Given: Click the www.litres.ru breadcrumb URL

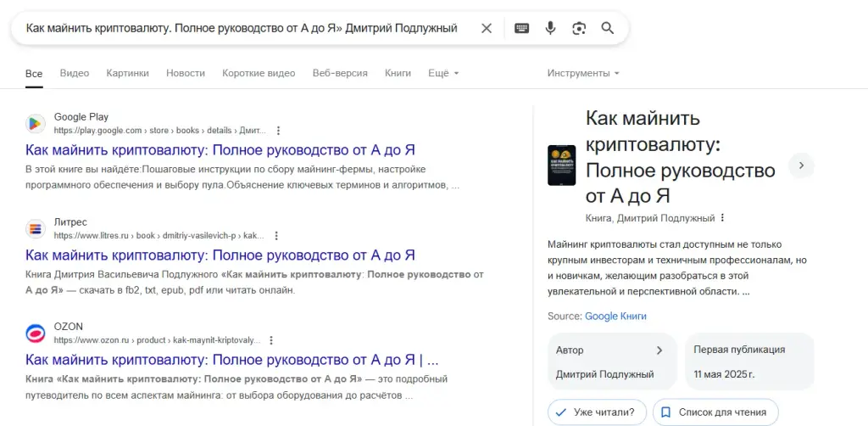Looking at the screenshot, I should pyautogui.click(x=159, y=235).
